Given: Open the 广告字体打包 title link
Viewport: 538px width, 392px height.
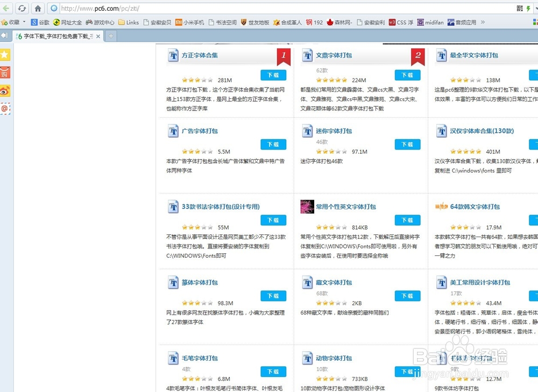Looking at the screenshot, I should coord(200,131).
